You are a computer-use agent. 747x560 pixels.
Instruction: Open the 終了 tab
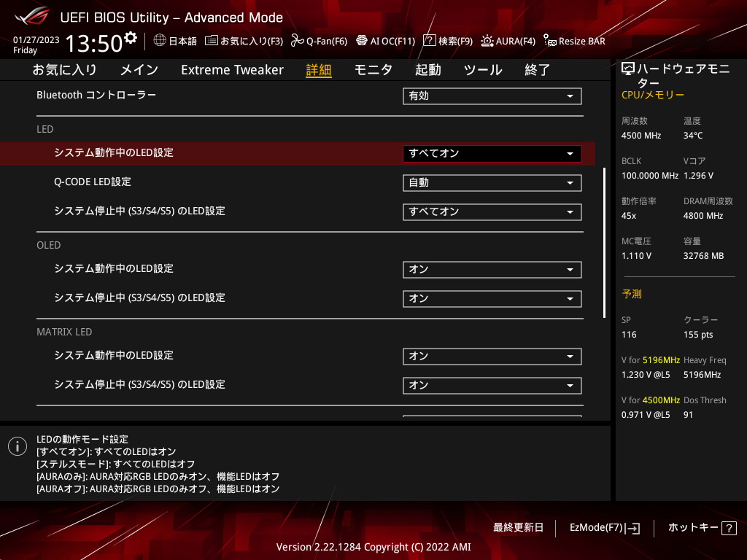click(538, 69)
